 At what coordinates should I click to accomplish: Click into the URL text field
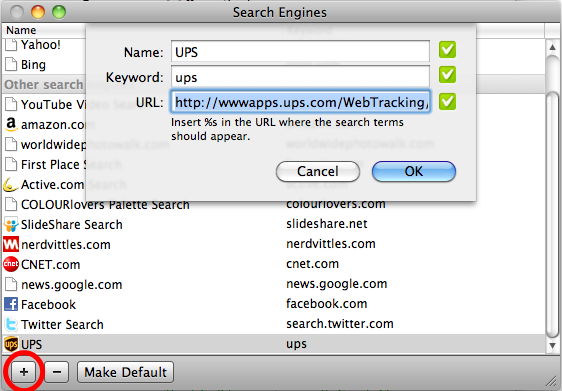[300, 102]
